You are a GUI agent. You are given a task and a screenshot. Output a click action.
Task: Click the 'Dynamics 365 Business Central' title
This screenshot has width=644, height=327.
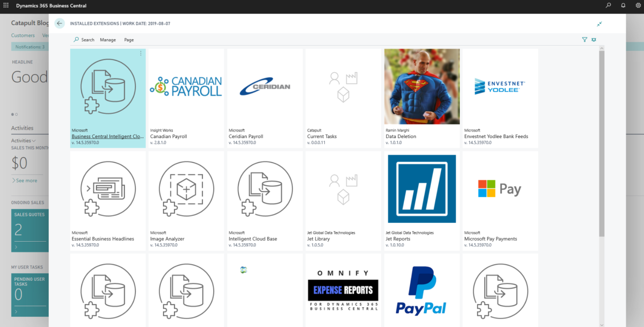click(x=51, y=6)
